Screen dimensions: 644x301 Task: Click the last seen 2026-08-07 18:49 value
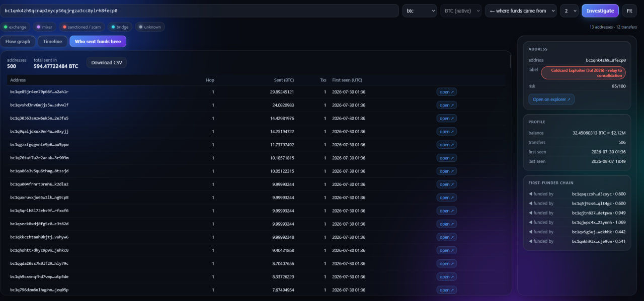609,161
